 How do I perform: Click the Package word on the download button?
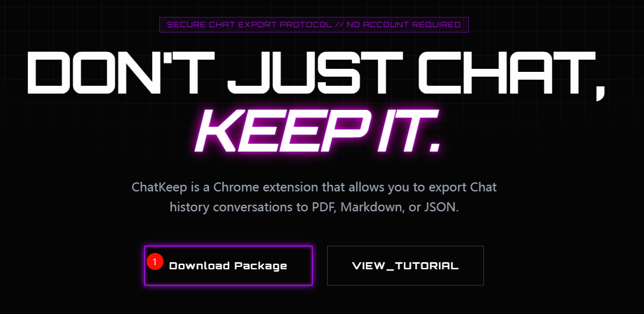pos(260,266)
